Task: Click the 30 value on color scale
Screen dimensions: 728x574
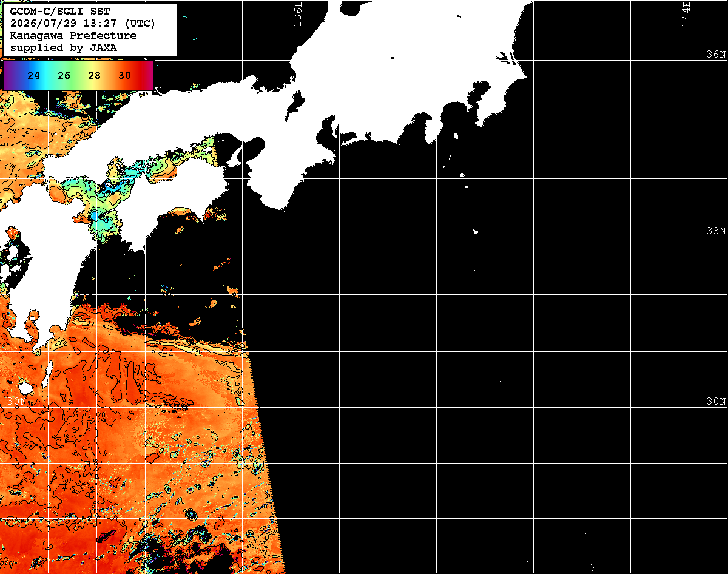Action: click(124, 76)
